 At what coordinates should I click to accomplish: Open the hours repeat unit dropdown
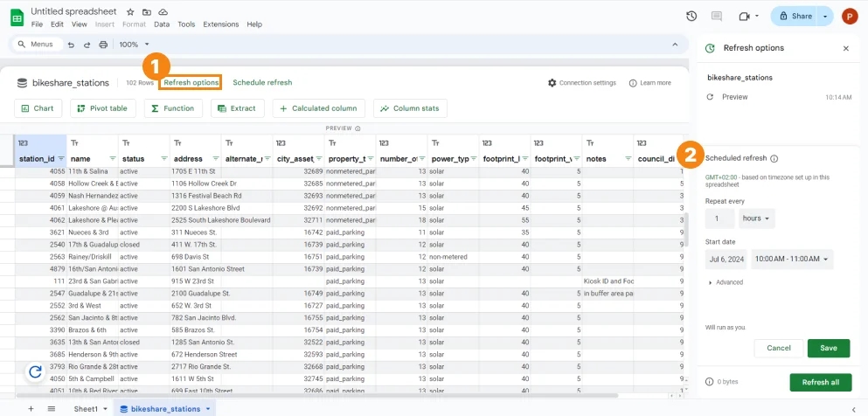pyautogui.click(x=757, y=218)
